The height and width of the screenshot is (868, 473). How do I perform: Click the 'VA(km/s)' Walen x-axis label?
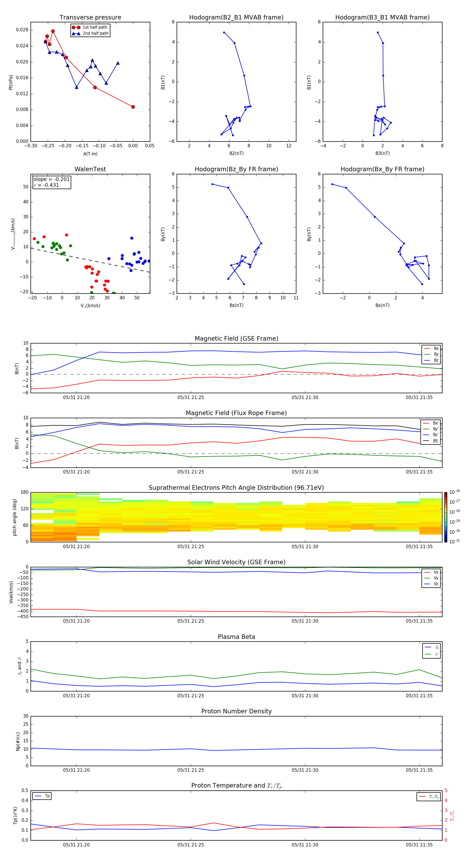click(90, 306)
